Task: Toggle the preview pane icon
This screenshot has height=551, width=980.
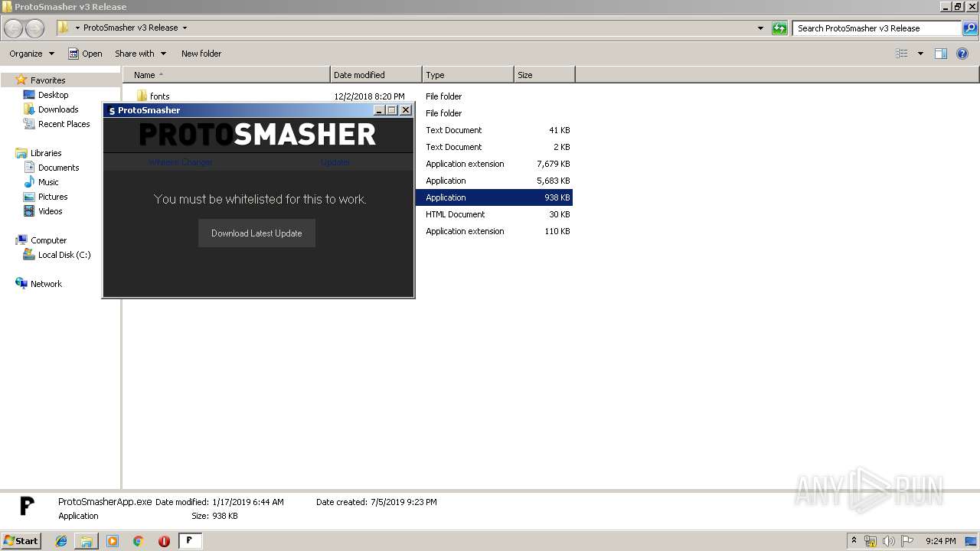Action: (x=941, y=54)
